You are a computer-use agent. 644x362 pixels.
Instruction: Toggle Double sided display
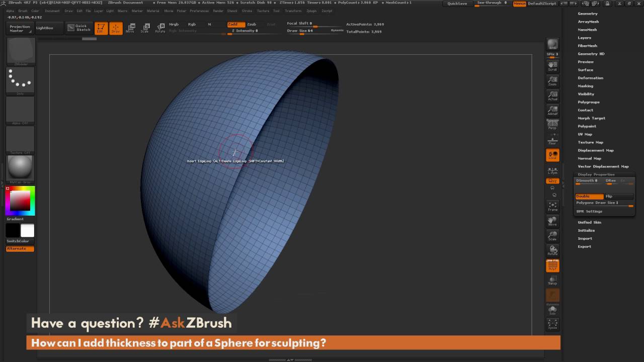pos(589,196)
